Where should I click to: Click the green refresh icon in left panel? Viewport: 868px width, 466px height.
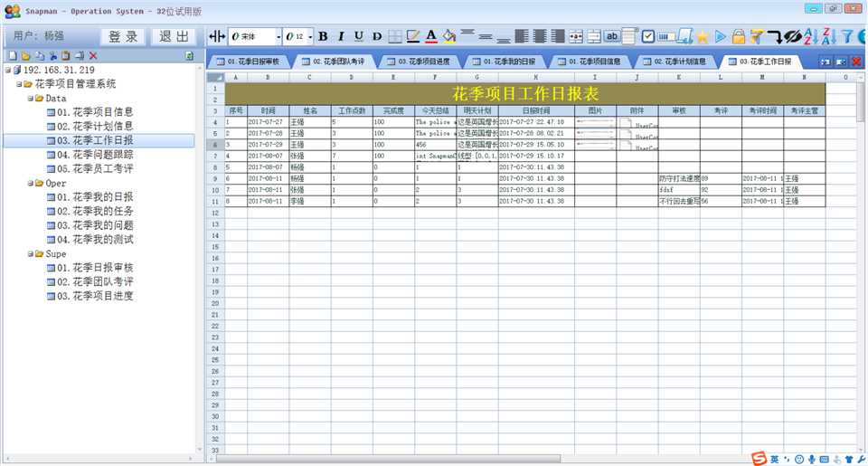(189, 56)
